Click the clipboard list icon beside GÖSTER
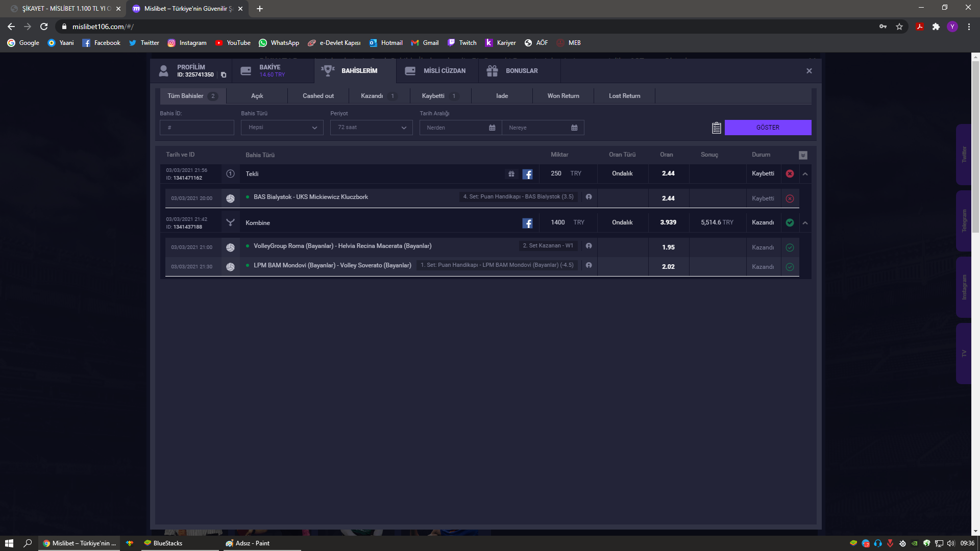Image resolution: width=980 pixels, height=551 pixels. 717,128
